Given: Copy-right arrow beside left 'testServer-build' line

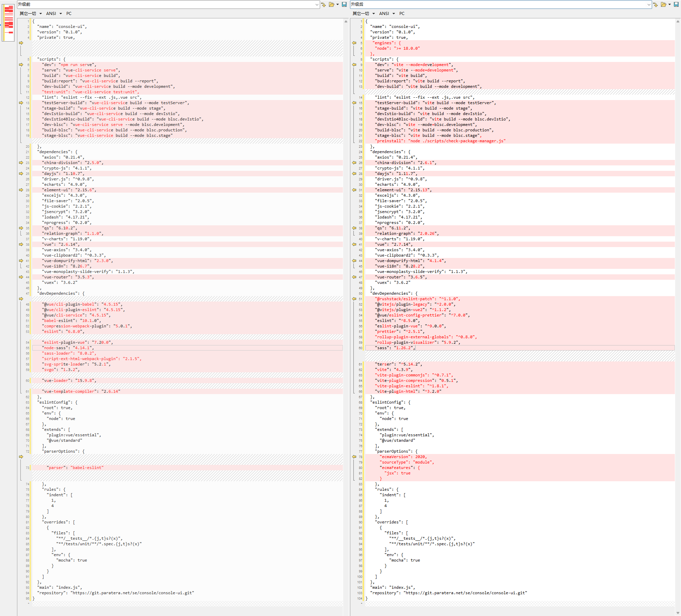Looking at the screenshot, I should pos(21,103).
